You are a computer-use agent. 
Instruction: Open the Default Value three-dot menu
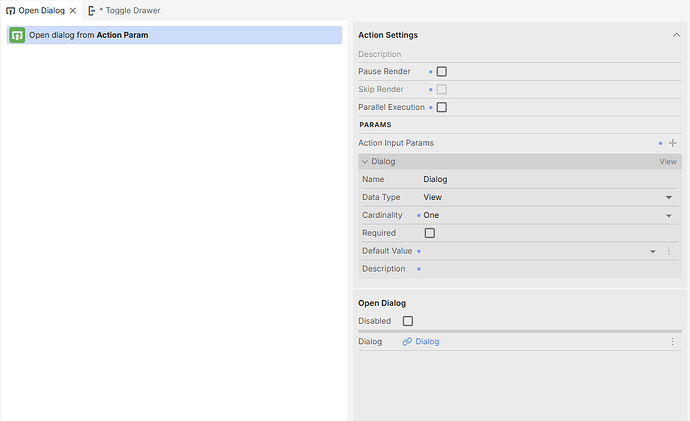(669, 251)
